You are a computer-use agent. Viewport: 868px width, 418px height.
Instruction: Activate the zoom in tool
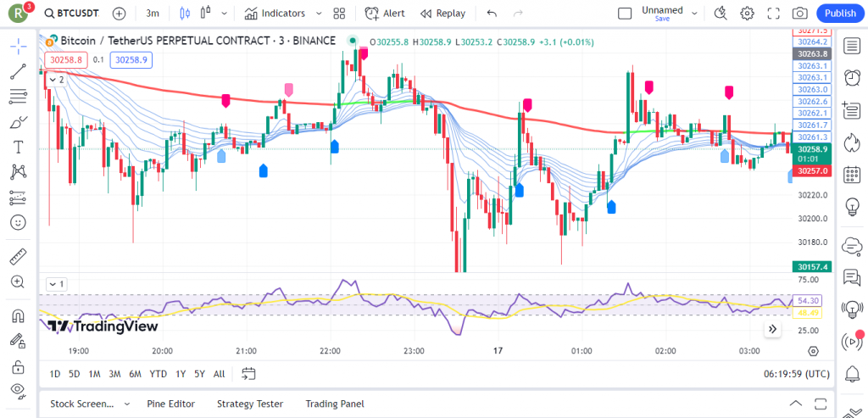click(19, 281)
